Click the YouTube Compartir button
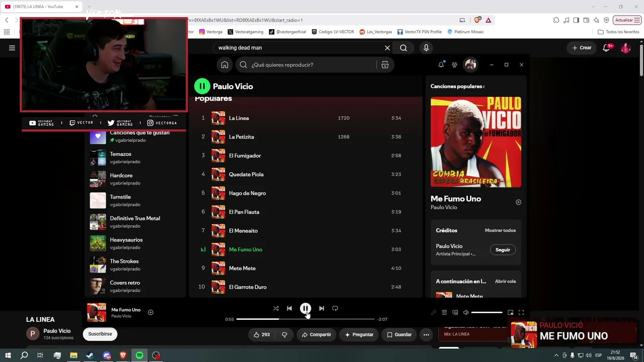The height and width of the screenshot is (362, 644). coord(316,334)
